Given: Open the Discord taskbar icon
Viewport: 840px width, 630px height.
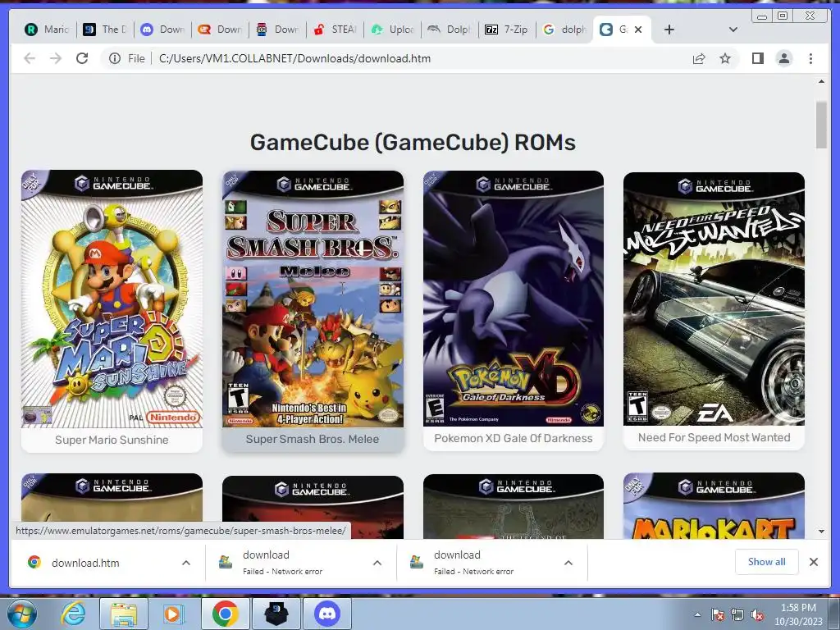Looking at the screenshot, I should pyautogui.click(x=327, y=614).
